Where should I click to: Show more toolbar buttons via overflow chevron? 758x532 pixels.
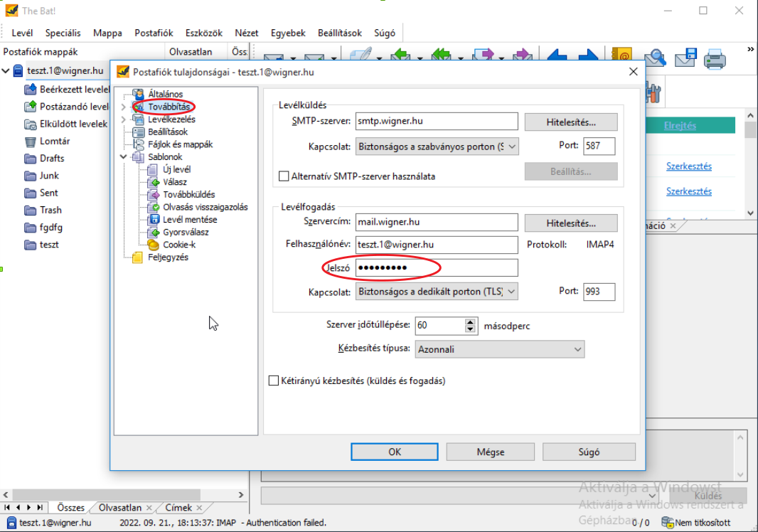[x=750, y=49]
